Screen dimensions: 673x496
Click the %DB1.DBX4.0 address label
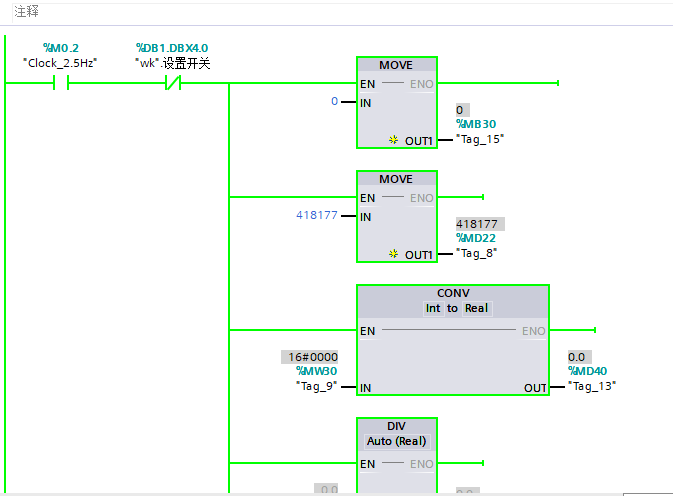pos(172,48)
